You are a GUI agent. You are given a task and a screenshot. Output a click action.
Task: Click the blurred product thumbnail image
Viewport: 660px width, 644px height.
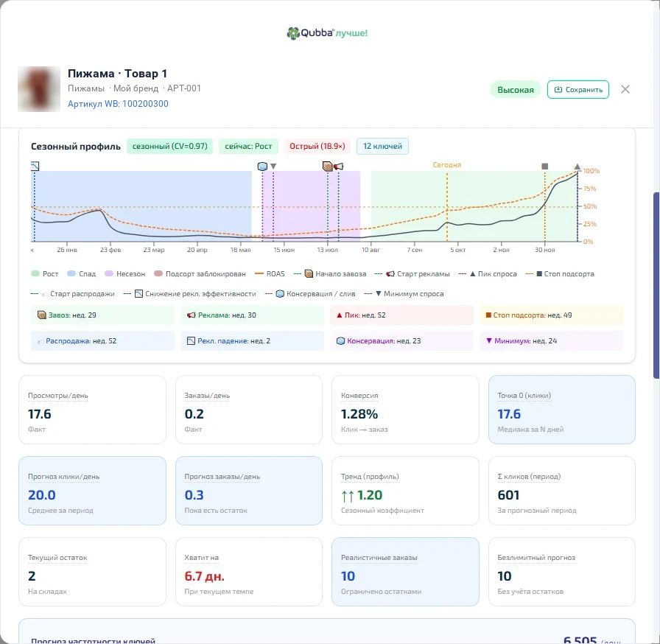tap(39, 89)
